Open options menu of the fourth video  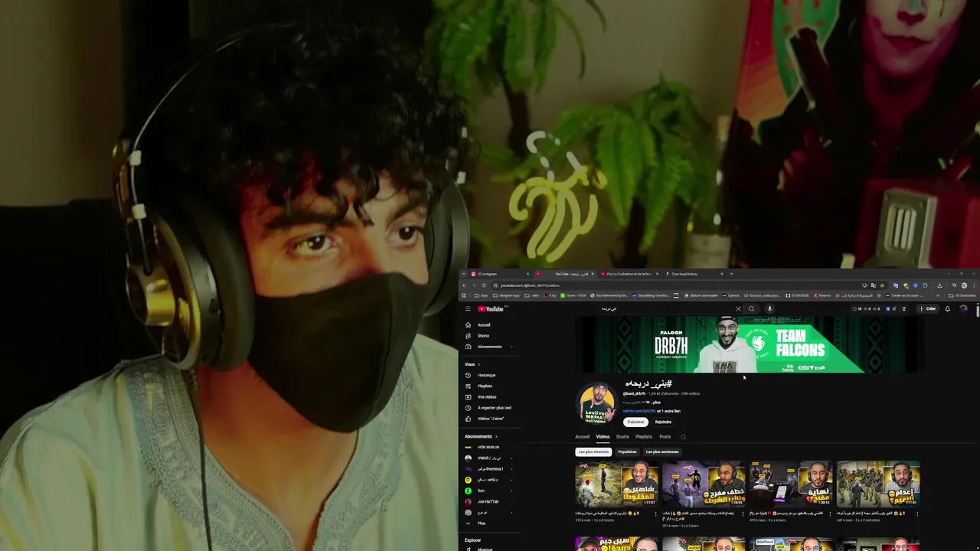click(917, 514)
